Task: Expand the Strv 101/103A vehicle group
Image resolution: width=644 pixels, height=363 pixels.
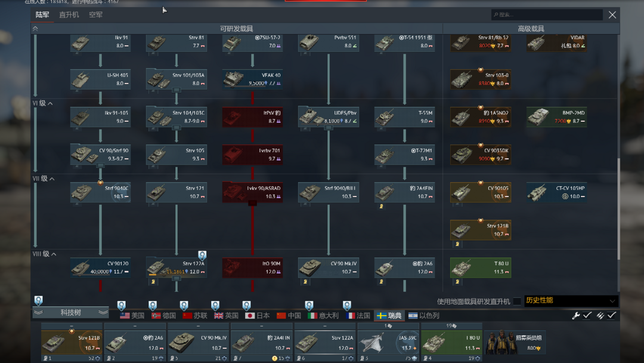Action: pyautogui.click(x=177, y=90)
